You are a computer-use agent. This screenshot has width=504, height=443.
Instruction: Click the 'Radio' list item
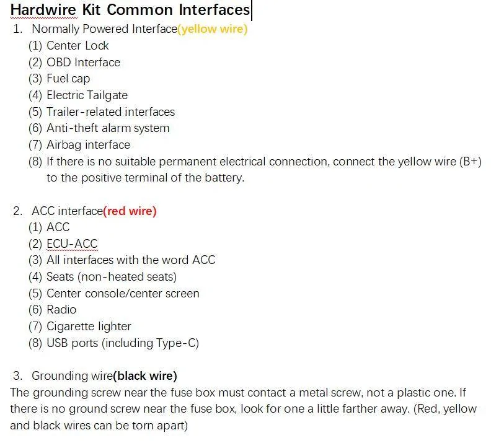pos(61,310)
